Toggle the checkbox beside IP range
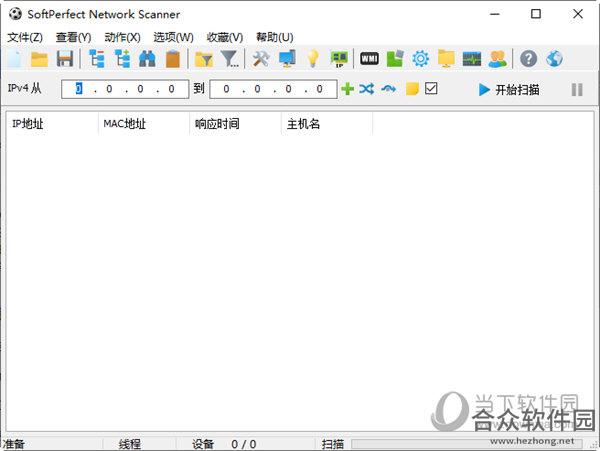 [431, 88]
